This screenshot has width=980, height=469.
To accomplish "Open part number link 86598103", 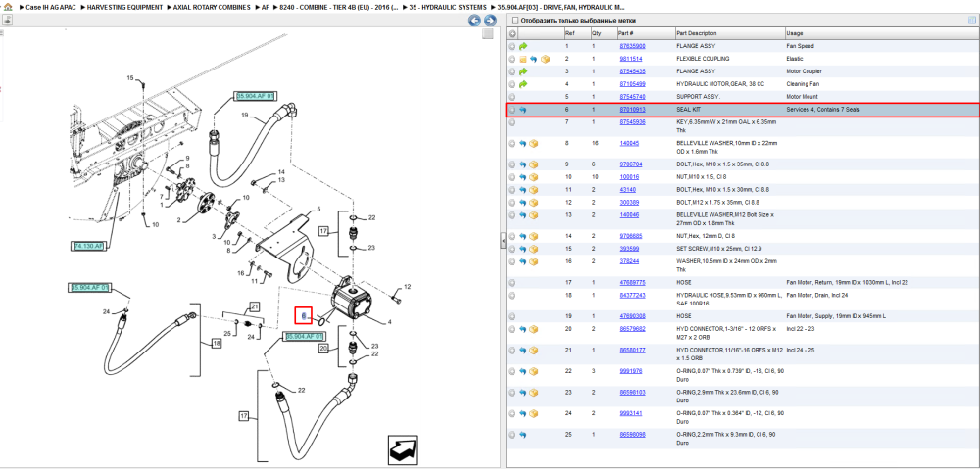I will point(632,393).
